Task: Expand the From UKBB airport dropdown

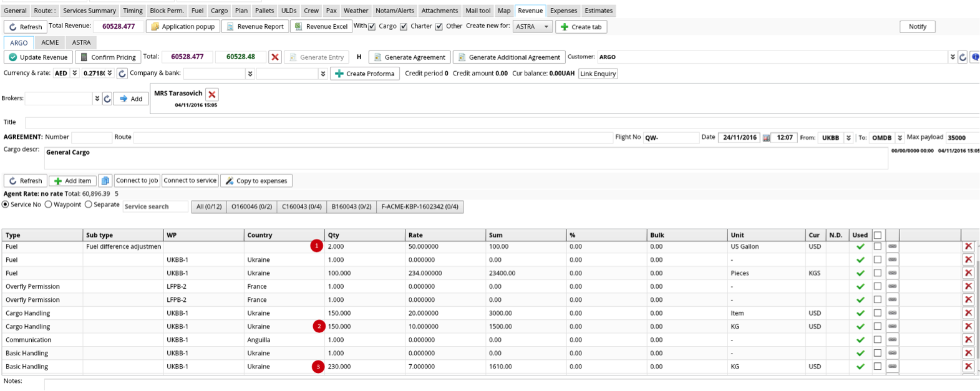Action: tap(848, 138)
